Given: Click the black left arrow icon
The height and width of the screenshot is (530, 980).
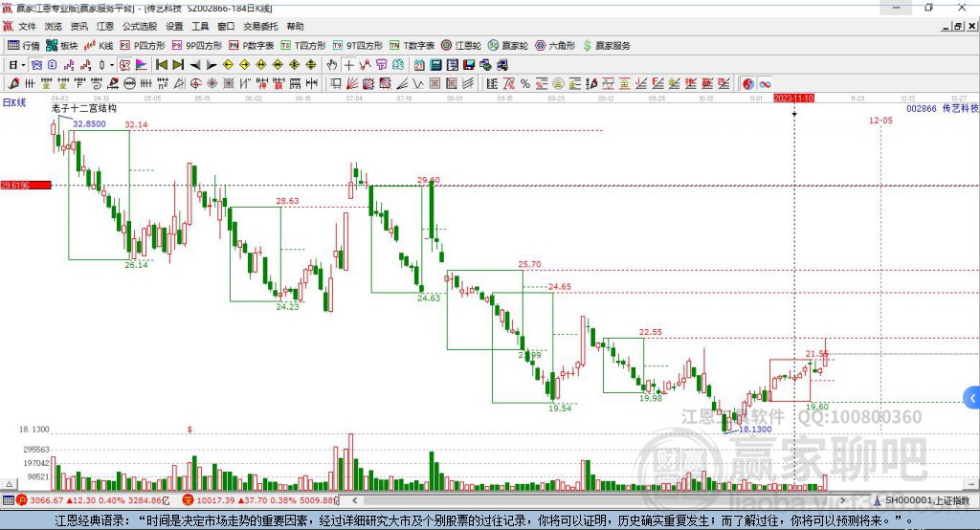Looking at the screenshot, I should (x=195, y=65).
